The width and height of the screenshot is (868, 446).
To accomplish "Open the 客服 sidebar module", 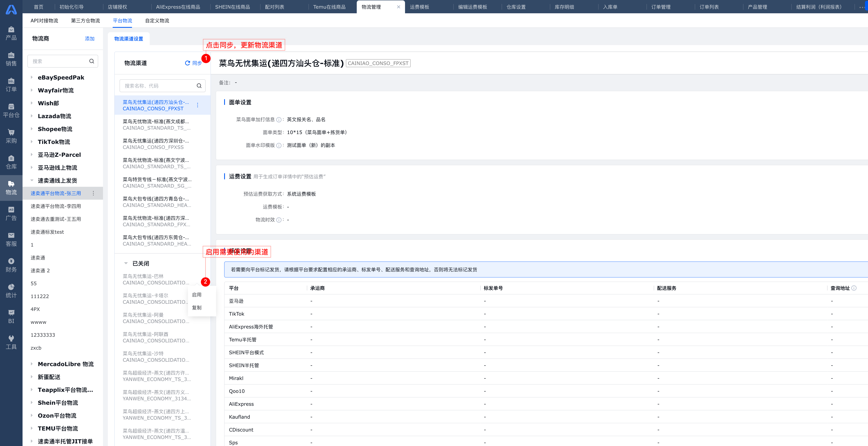I will pyautogui.click(x=11, y=240).
